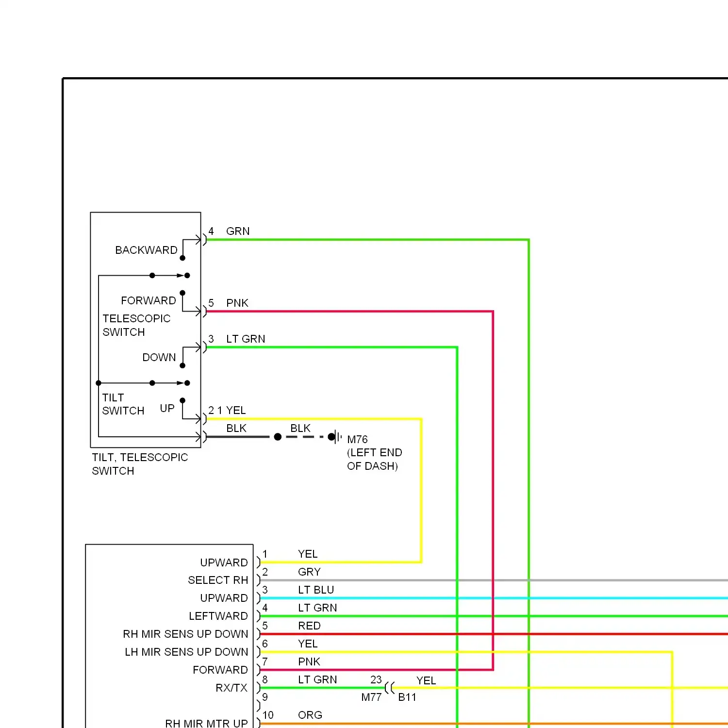Screen dimensions: 728x728
Task: Click the PNK label at module pin 7
Action: (309, 662)
